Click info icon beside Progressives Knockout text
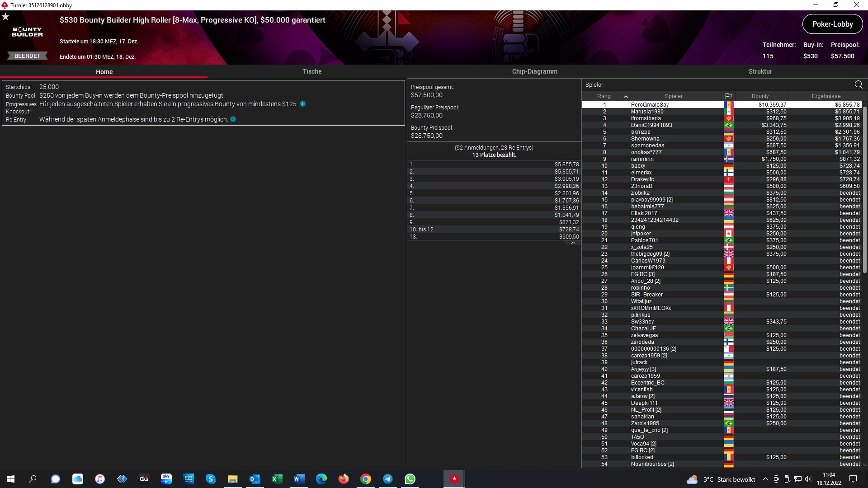The width and height of the screenshot is (868, 488). click(303, 104)
